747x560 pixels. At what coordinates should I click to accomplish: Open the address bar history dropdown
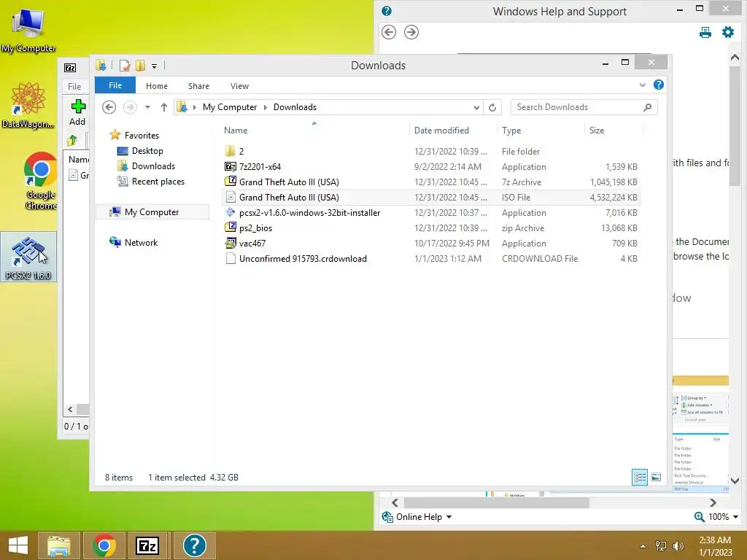pyautogui.click(x=476, y=108)
